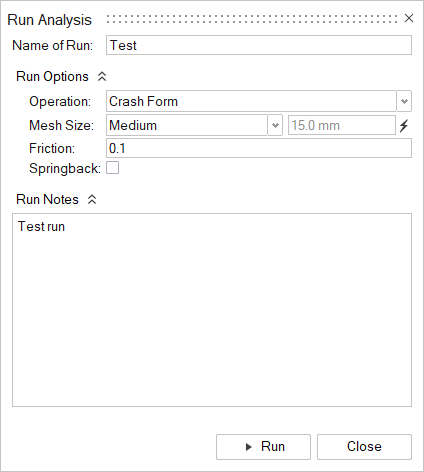The height and width of the screenshot is (472, 424).
Task: Start the analysis with the Run button
Action: [263, 447]
